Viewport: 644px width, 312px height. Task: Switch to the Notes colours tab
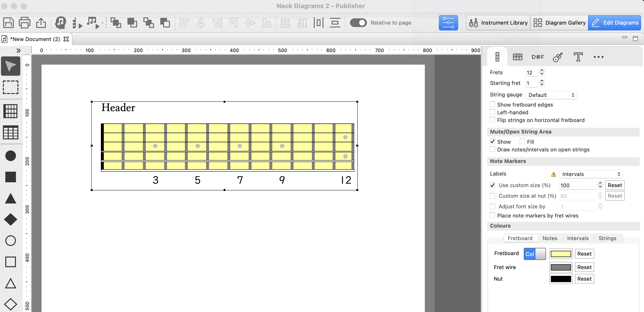point(550,238)
